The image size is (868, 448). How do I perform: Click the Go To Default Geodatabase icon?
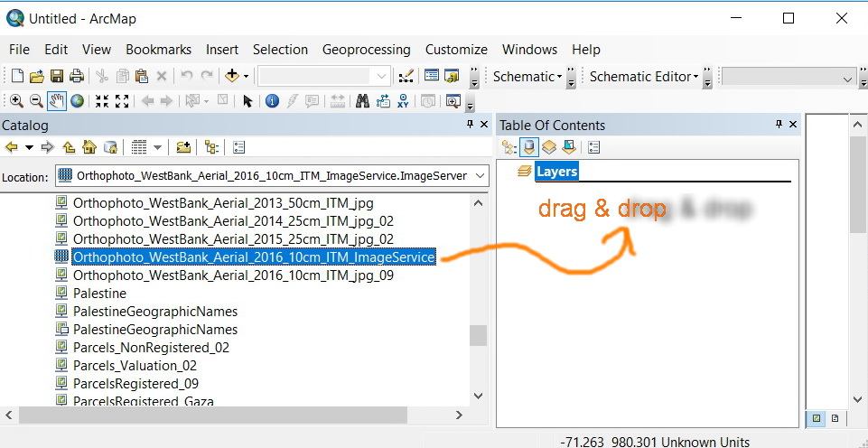pyautogui.click(x=111, y=146)
